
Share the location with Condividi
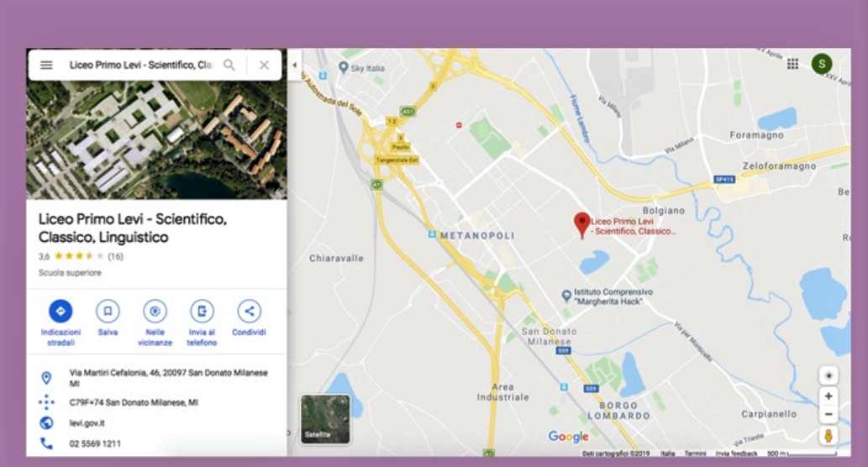tap(249, 318)
